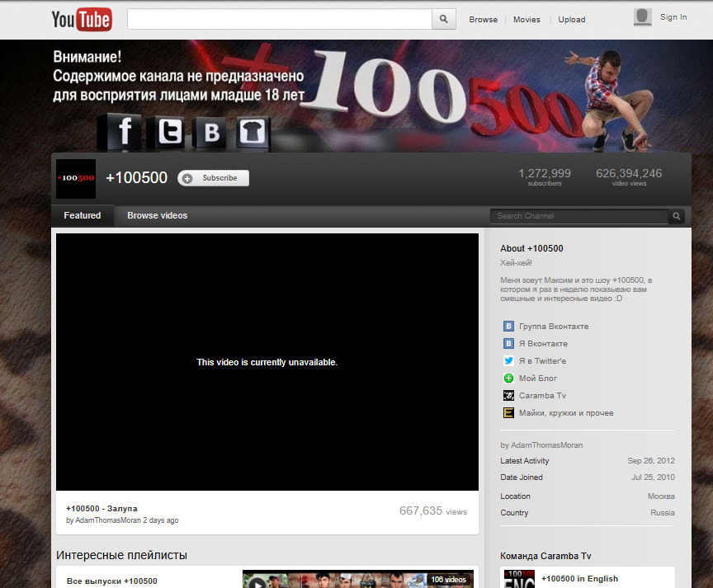Open the Browse link in header
Screen dimensions: 713x588
(x=483, y=20)
